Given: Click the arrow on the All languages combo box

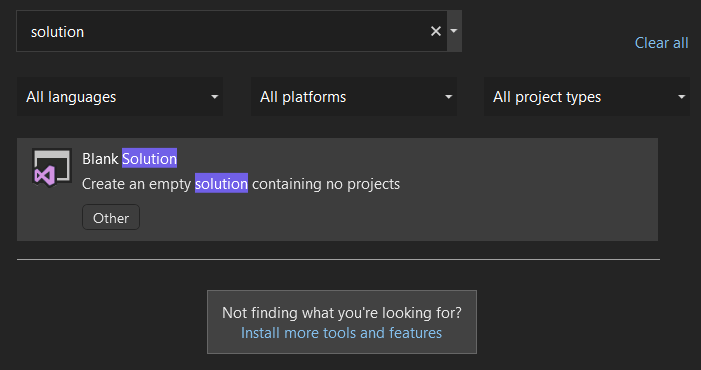Looking at the screenshot, I should (215, 97).
